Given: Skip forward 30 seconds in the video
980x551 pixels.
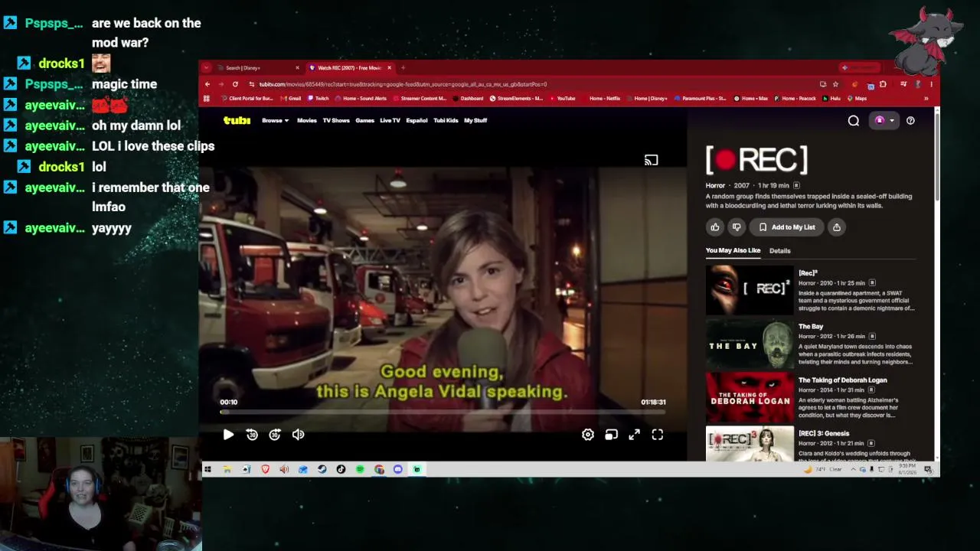Looking at the screenshot, I should pos(275,435).
